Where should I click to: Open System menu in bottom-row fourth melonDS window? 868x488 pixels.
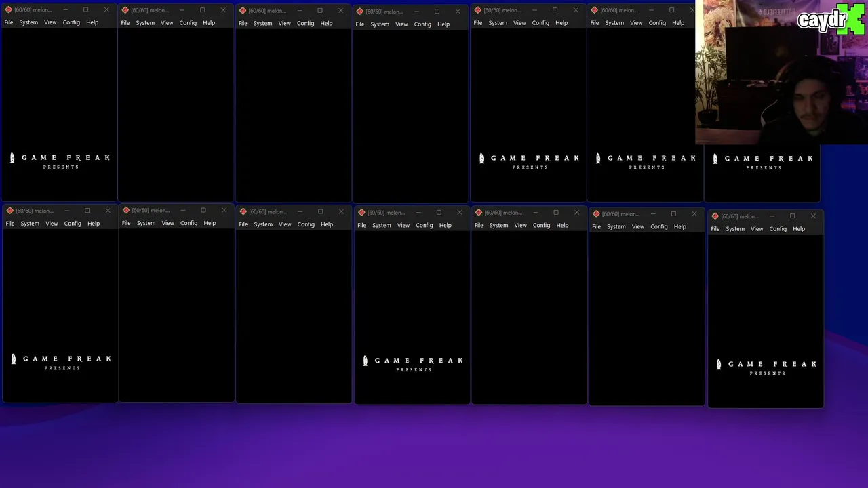[381, 225]
